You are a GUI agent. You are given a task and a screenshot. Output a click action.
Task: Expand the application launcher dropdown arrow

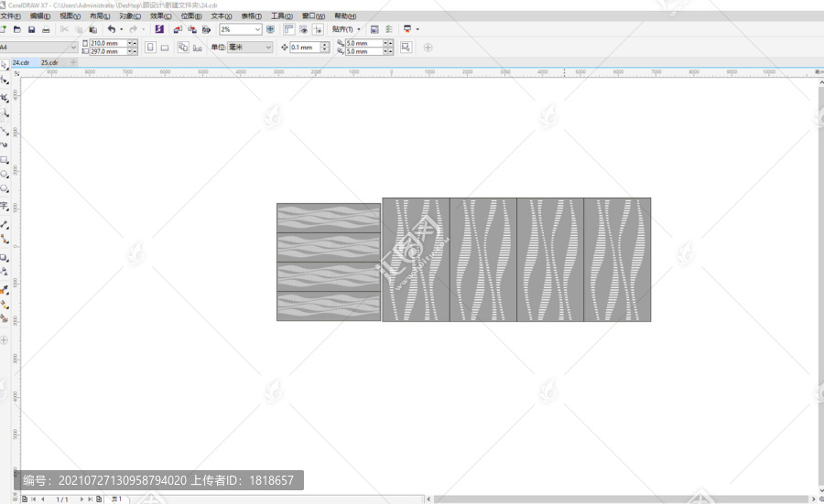click(x=417, y=29)
